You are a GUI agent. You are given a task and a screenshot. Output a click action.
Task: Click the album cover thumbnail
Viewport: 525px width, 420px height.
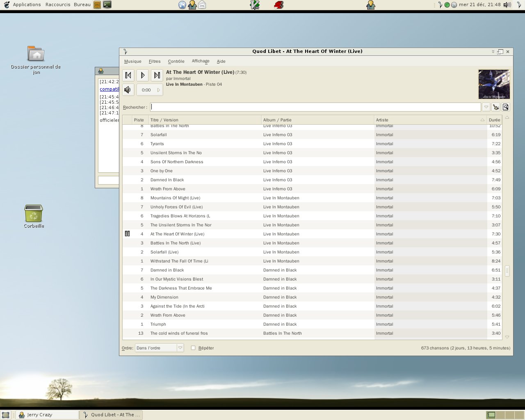[494, 84]
